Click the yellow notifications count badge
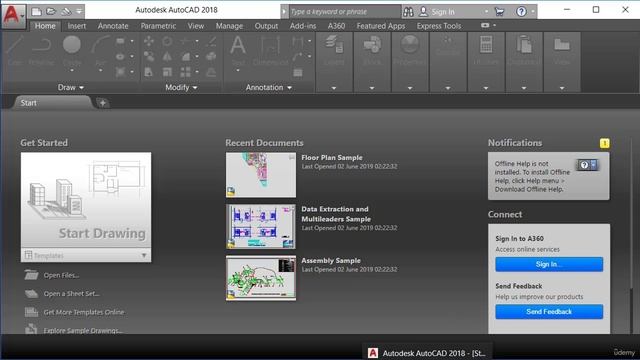Image resolution: width=640 pixels, height=360 pixels. [x=604, y=143]
